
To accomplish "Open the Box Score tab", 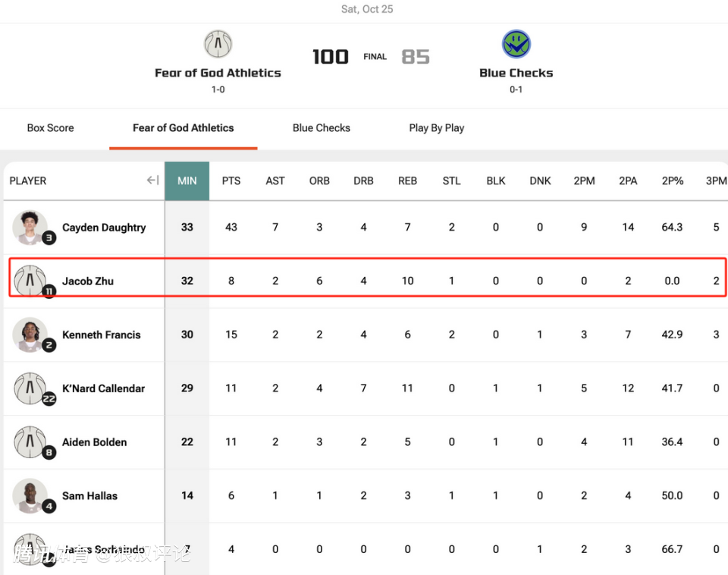I will pyautogui.click(x=50, y=128).
